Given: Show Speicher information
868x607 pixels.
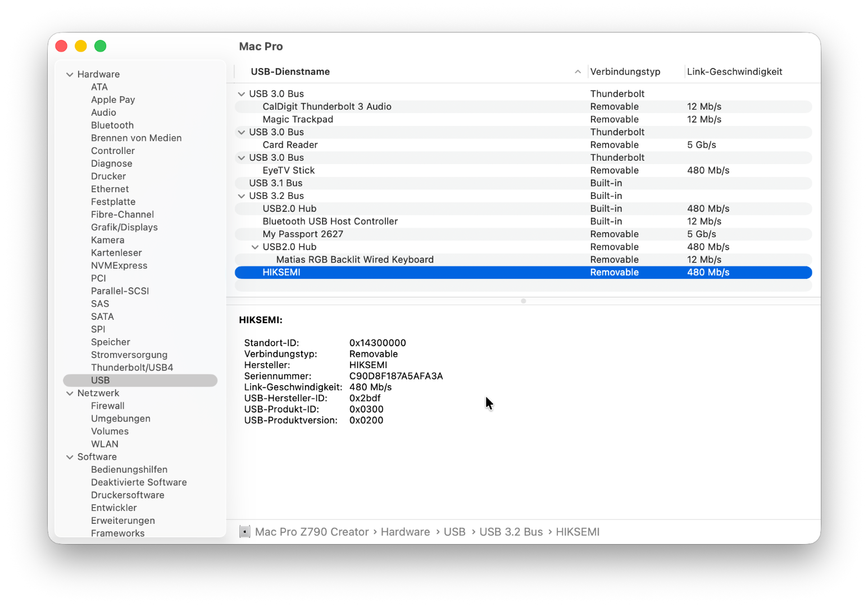Looking at the screenshot, I should point(111,342).
